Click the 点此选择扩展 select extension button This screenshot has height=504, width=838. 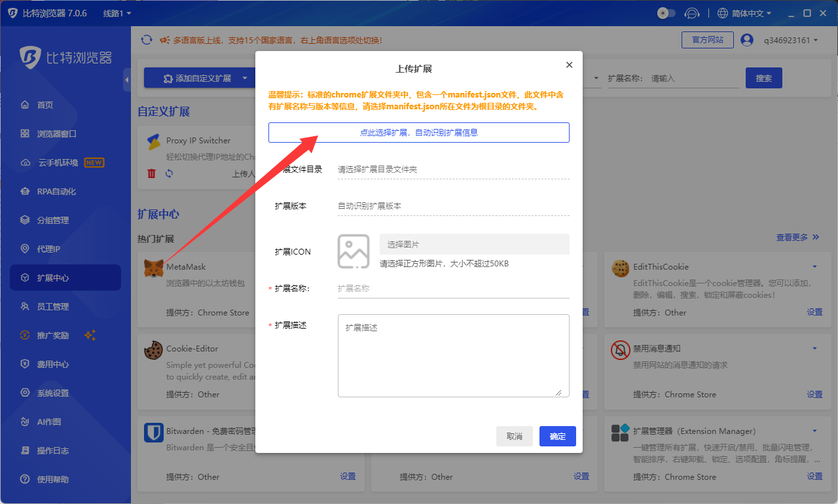[x=418, y=132]
